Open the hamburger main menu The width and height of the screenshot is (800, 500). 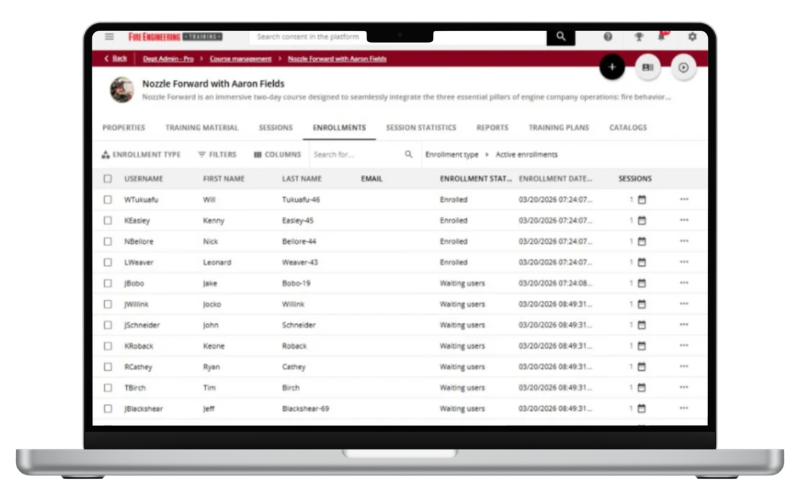click(x=109, y=37)
